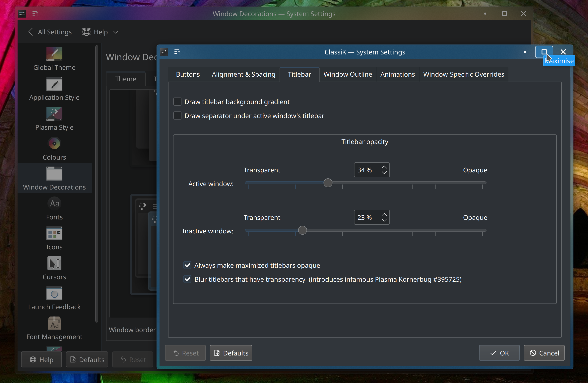The image size is (588, 383).
Task: Click OK in ClassiK dialog
Action: point(499,353)
